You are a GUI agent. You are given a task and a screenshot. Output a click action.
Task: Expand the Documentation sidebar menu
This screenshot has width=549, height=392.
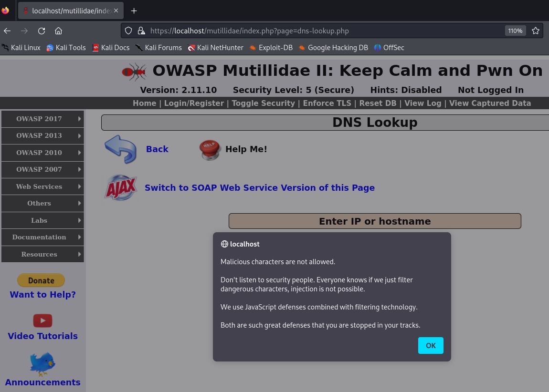[42, 237]
